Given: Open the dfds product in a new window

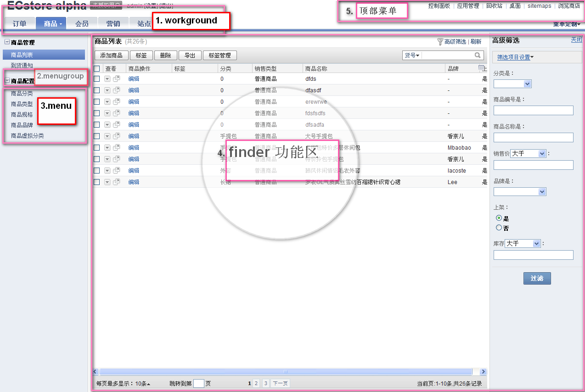Looking at the screenshot, I should (116, 79).
